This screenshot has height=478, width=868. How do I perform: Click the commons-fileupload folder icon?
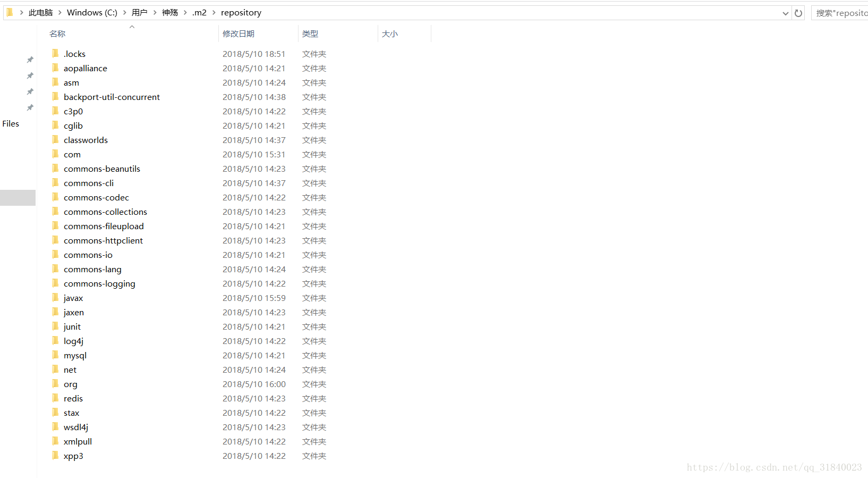point(55,225)
